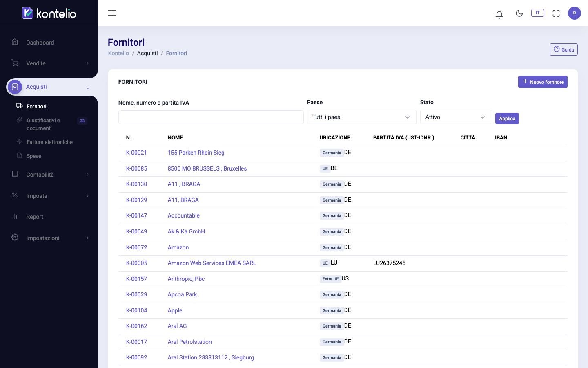
Task: Open the Stato status dropdown
Action: pyautogui.click(x=456, y=117)
